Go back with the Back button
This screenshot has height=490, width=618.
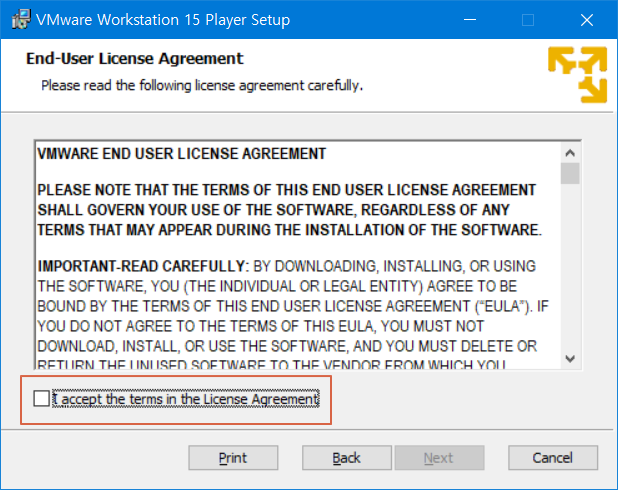tap(346, 458)
